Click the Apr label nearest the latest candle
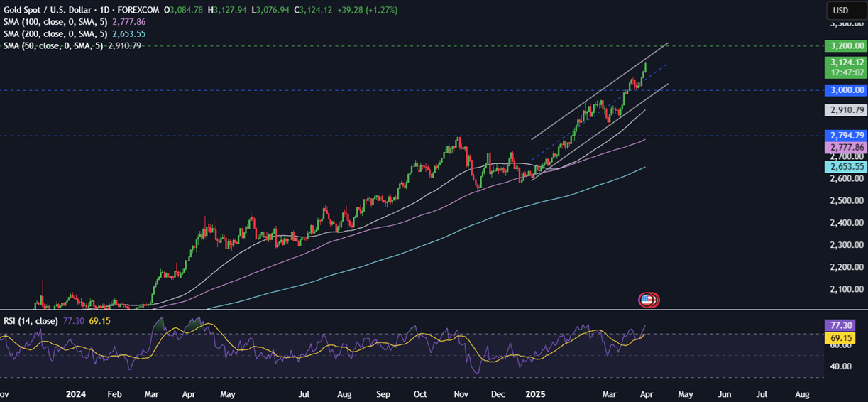The width and height of the screenshot is (868, 402). (x=647, y=393)
